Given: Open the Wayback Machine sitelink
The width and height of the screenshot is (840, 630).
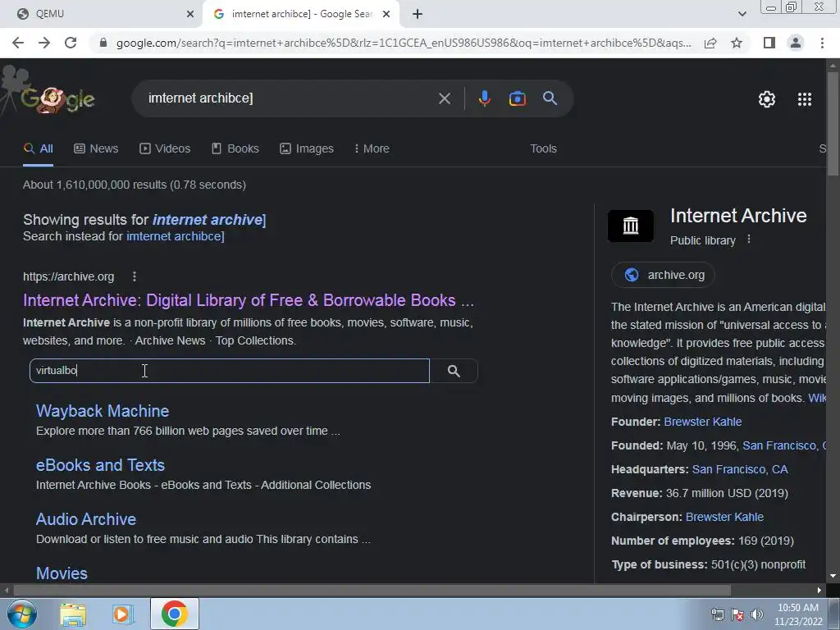Looking at the screenshot, I should pyautogui.click(x=103, y=411).
